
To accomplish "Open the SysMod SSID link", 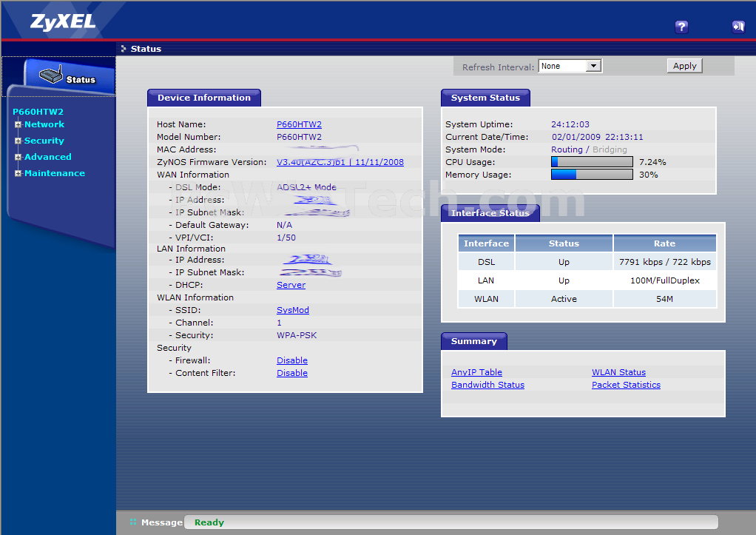I will coord(293,310).
